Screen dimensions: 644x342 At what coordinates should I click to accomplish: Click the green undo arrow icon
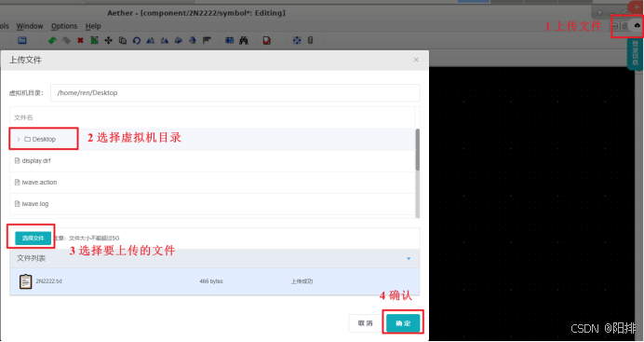point(52,40)
